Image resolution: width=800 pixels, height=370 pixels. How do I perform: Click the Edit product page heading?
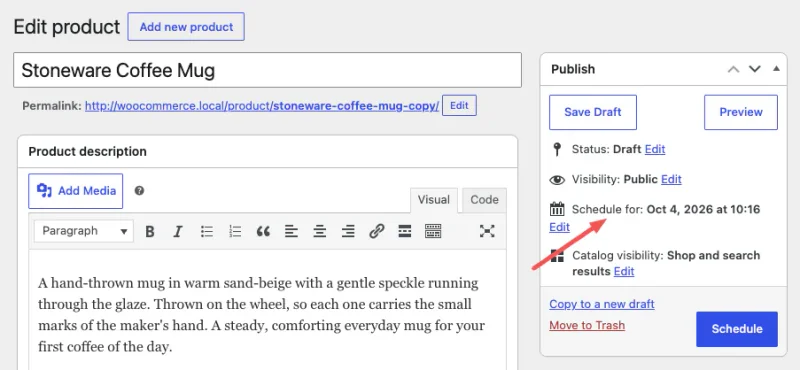point(67,27)
